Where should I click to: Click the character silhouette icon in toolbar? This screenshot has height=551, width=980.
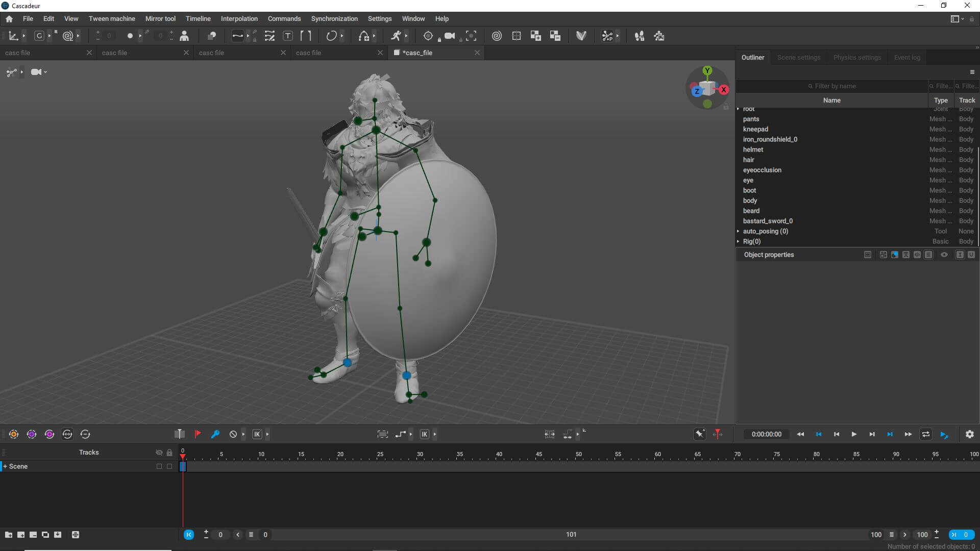pyautogui.click(x=184, y=36)
